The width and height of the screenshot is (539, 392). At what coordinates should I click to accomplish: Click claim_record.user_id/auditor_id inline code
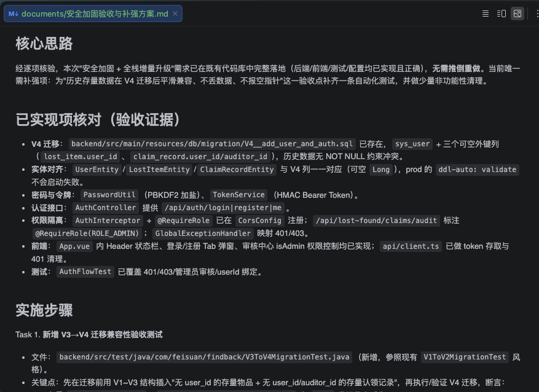pyautogui.click(x=200, y=157)
